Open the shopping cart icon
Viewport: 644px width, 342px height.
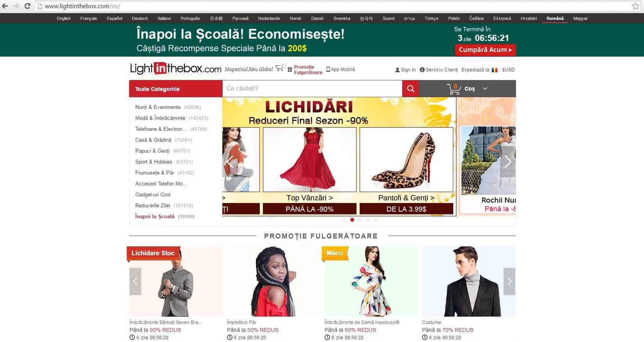pyautogui.click(x=454, y=89)
